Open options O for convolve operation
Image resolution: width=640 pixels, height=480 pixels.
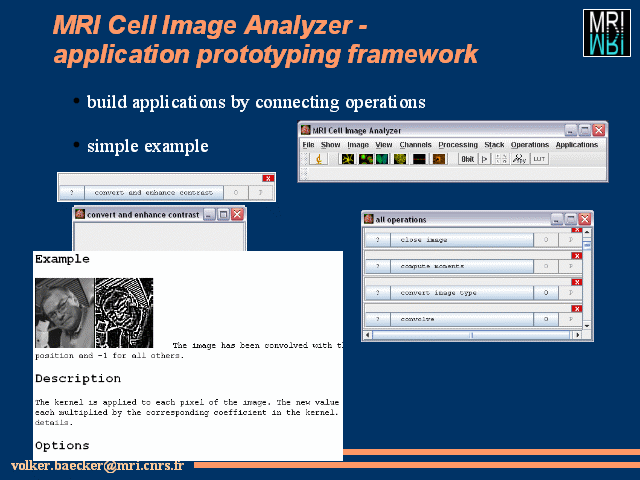[546, 319]
